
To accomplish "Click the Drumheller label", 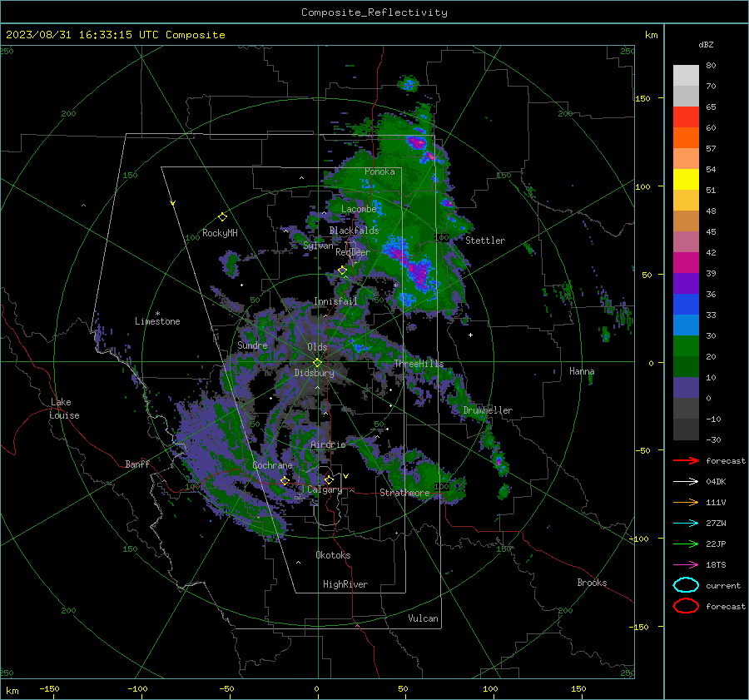I will coord(488,410).
